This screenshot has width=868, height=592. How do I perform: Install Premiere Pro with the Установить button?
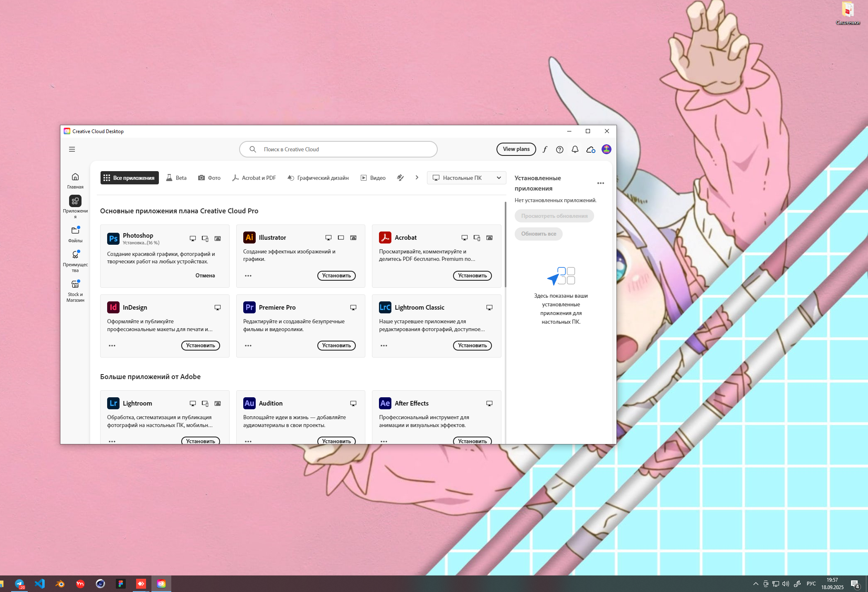[336, 346]
